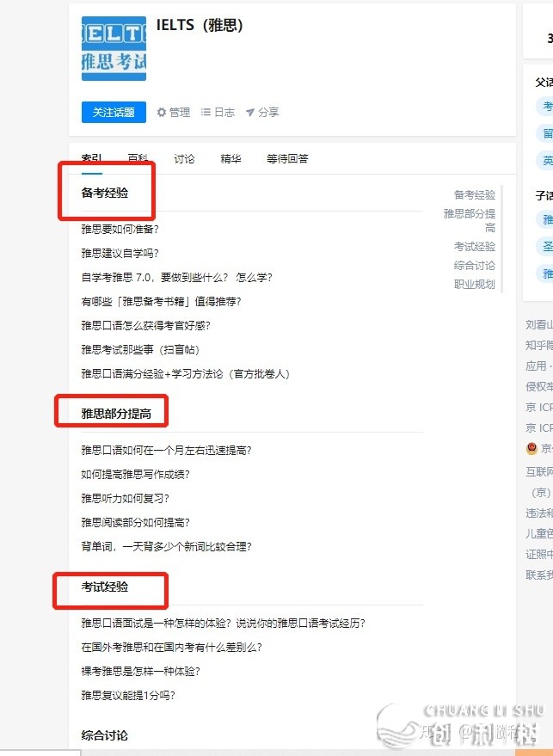Viewport: 553px width, 756px height.
Task: Open 背单词,一天背多少个新词比较合理?
Action: tap(166, 547)
